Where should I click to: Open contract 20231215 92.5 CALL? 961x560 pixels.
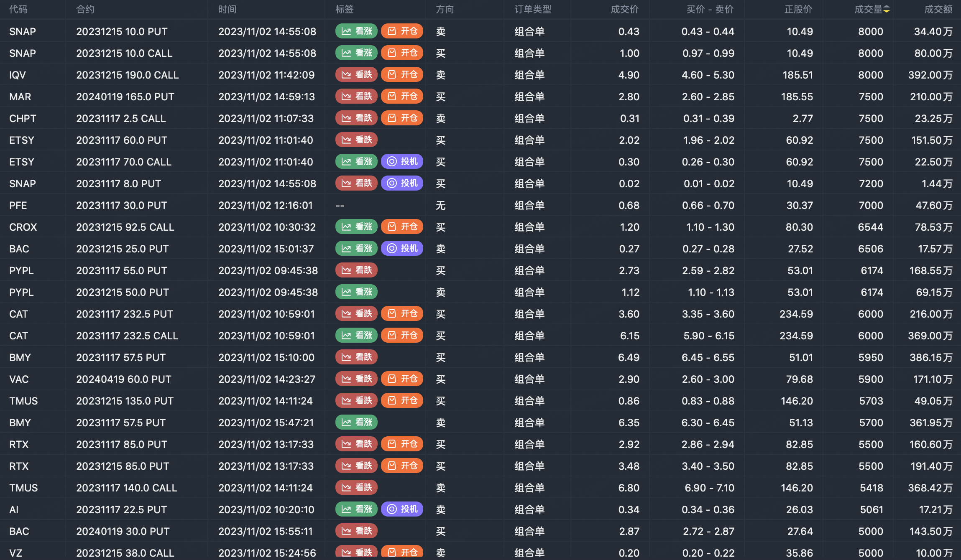click(125, 227)
